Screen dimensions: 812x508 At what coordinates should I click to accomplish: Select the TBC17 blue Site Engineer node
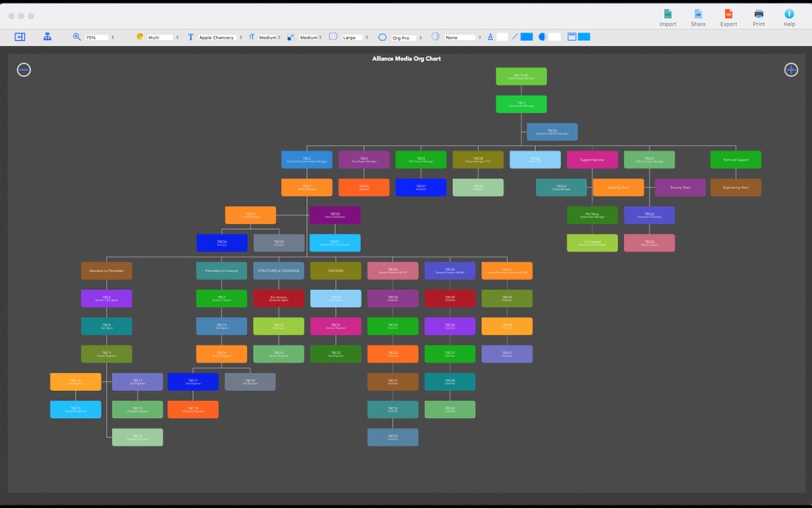tap(192, 381)
